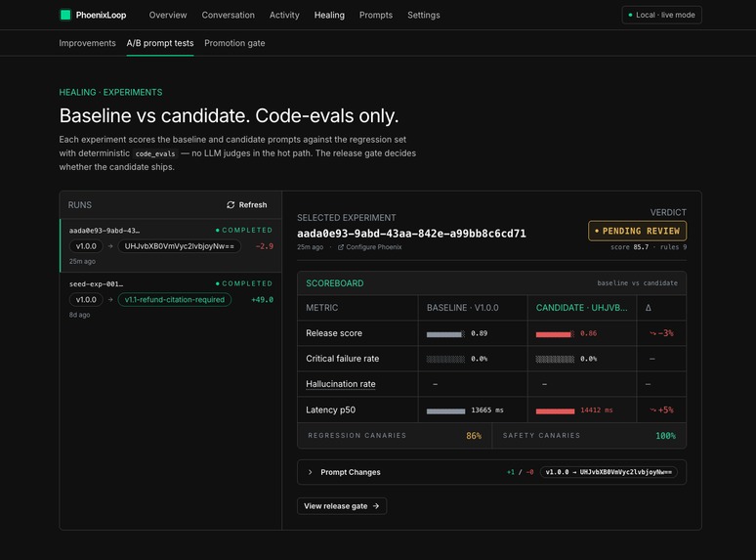Viewport: 756px width, 560px height.
Task: Open the Healing nav item
Action: click(x=329, y=15)
